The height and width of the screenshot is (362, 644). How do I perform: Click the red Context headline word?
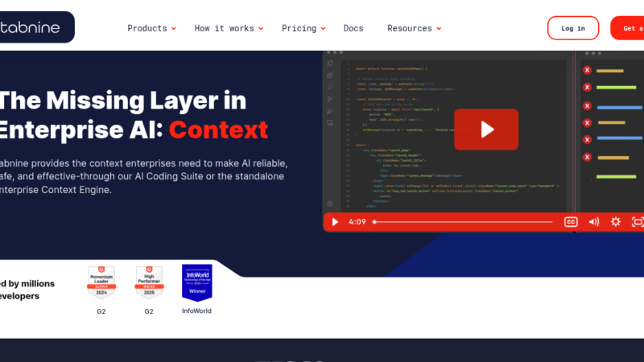point(218,130)
